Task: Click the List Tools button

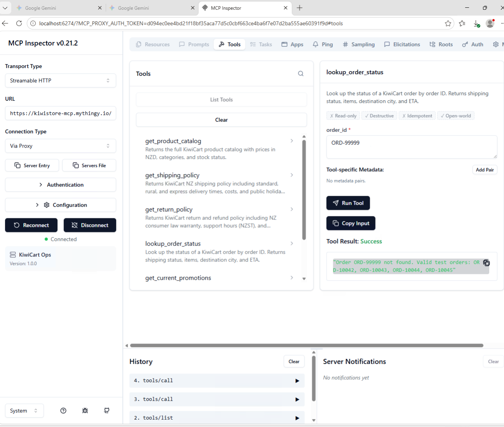Action: coord(221,99)
